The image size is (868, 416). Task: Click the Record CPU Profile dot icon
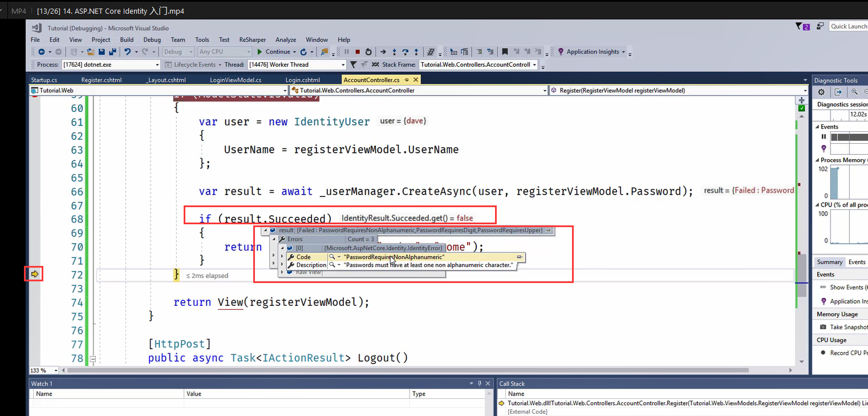(x=824, y=353)
